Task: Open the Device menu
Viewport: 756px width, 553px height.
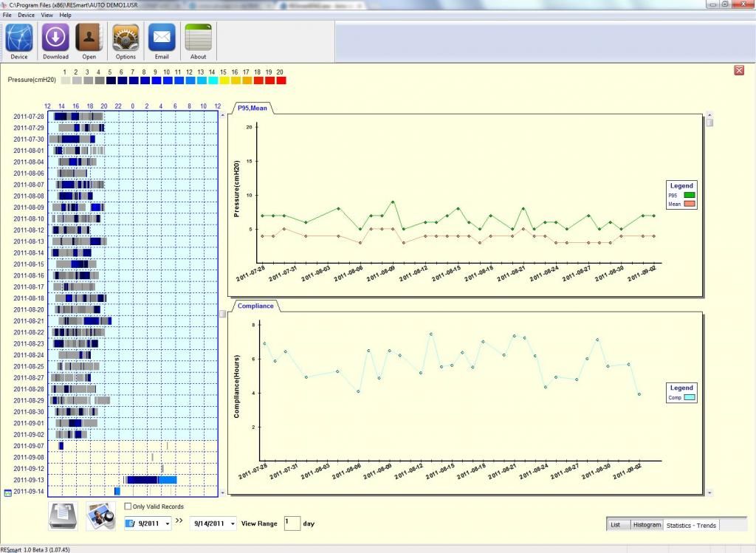Action: tap(26, 15)
